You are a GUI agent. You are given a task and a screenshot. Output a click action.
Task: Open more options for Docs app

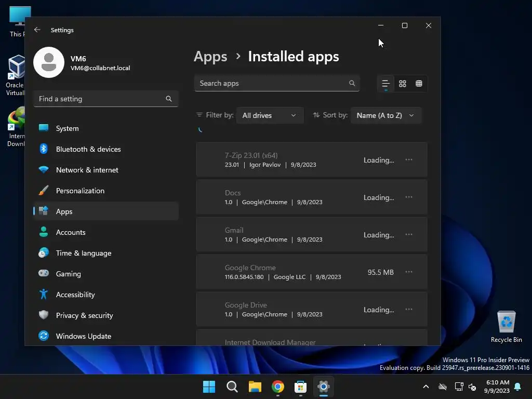pos(409,197)
